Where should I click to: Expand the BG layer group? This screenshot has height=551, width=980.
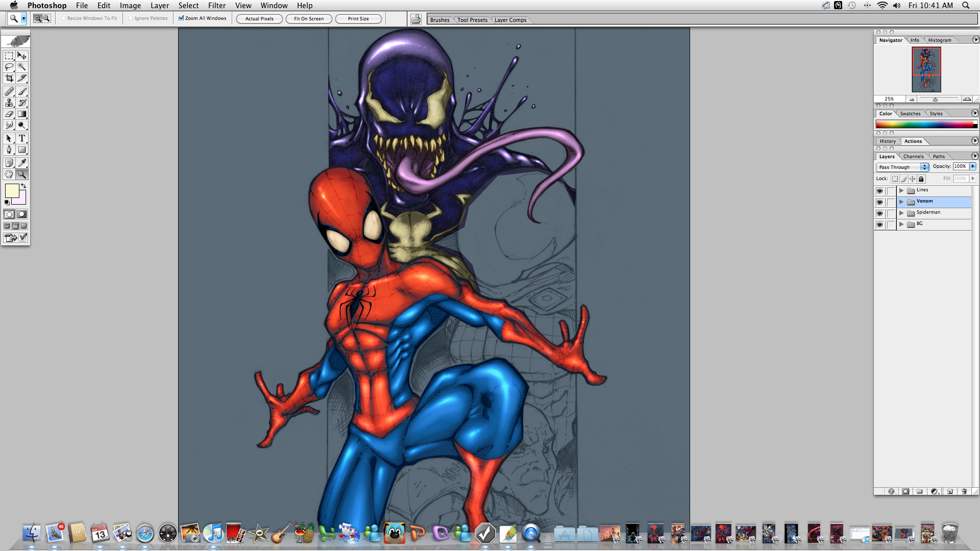pyautogui.click(x=901, y=224)
